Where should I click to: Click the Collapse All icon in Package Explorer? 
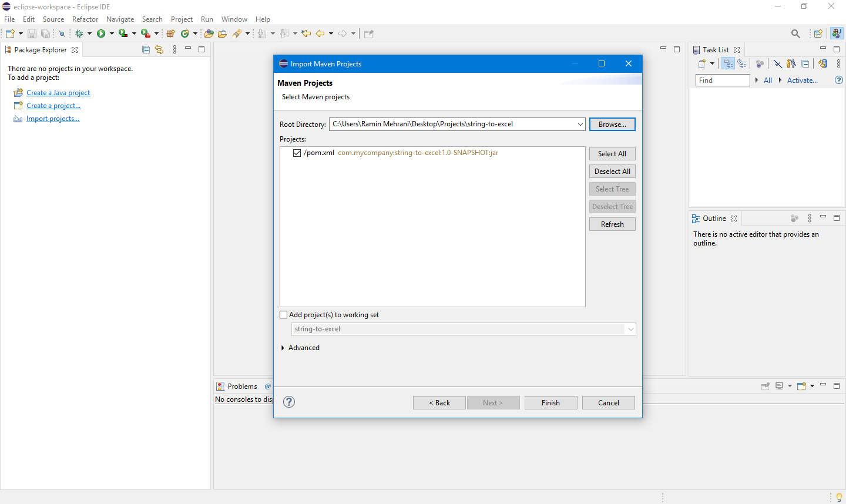(146, 50)
